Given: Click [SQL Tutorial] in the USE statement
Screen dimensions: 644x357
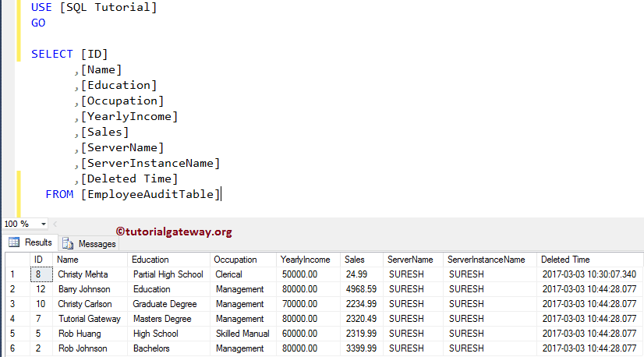Looking at the screenshot, I should [108, 7].
